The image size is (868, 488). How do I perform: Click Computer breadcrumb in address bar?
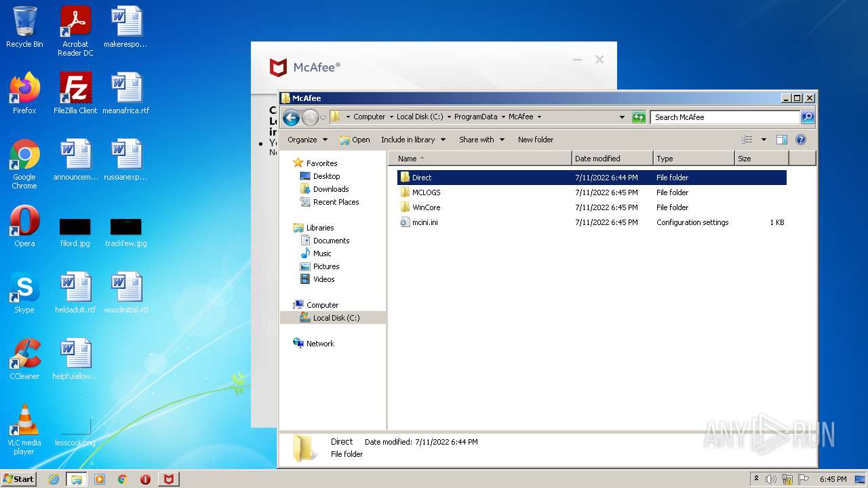(369, 117)
